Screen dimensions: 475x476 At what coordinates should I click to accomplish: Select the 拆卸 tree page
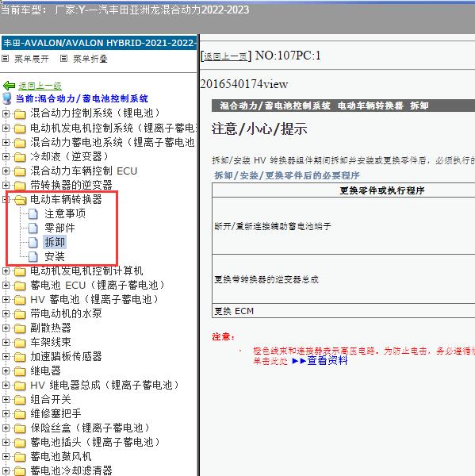click(x=55, y=242)
